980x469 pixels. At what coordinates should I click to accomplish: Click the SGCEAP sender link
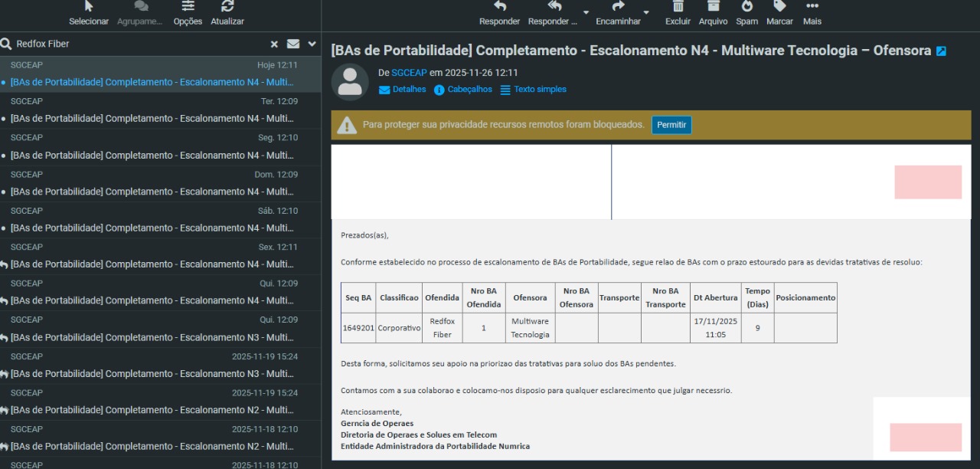409,73
